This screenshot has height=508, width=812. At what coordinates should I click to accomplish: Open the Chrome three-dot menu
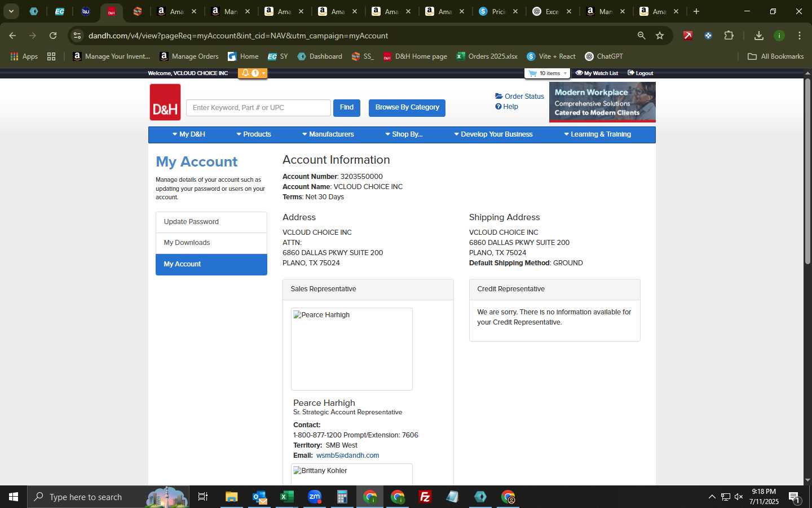point(800,36)
